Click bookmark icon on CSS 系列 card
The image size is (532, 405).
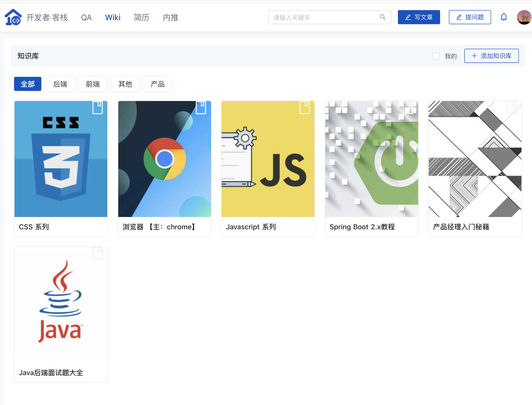click(98, 108)
